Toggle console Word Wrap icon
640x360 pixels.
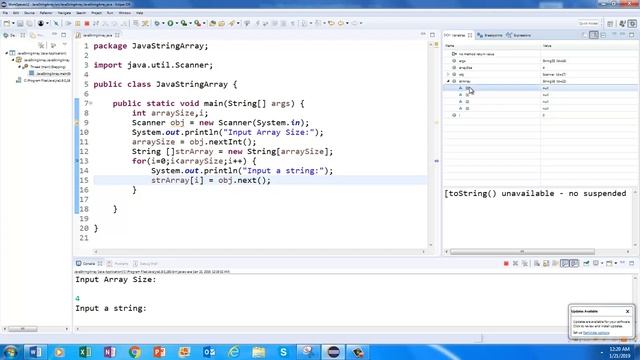coord(556,264)
